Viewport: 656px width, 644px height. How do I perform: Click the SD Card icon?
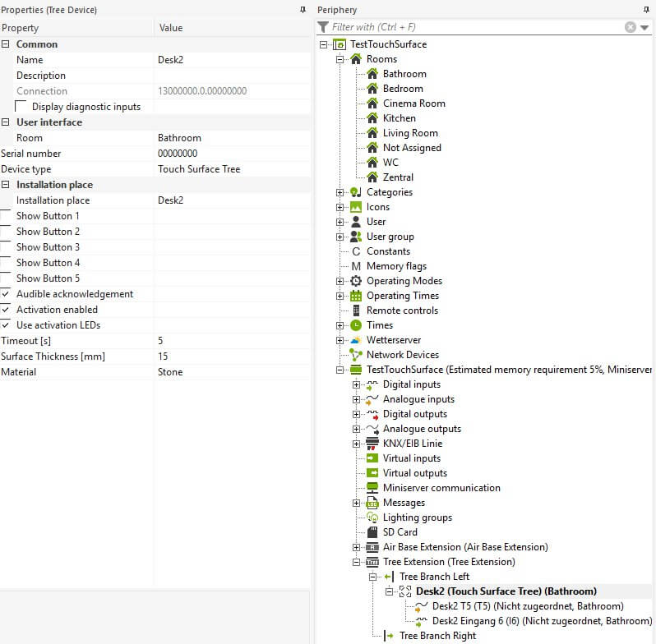pyautogui.click(x=372, y=532)
